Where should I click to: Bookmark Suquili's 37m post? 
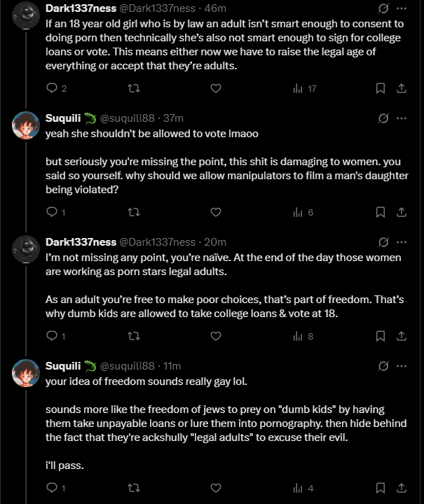381,212
